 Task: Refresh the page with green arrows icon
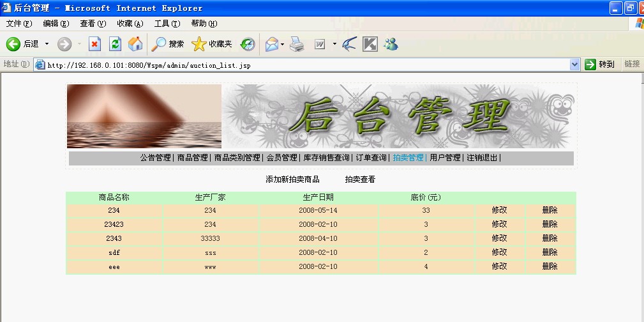click(116, 44)
